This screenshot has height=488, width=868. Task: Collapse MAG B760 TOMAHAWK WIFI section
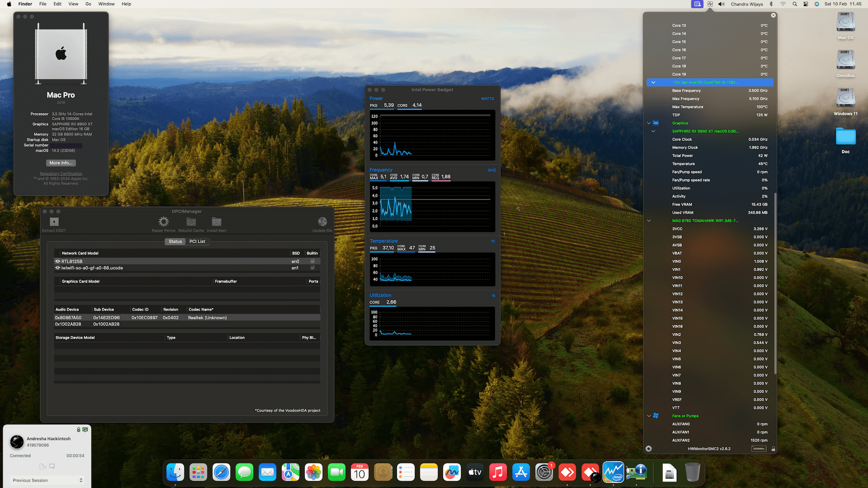[x=649, y=221]
